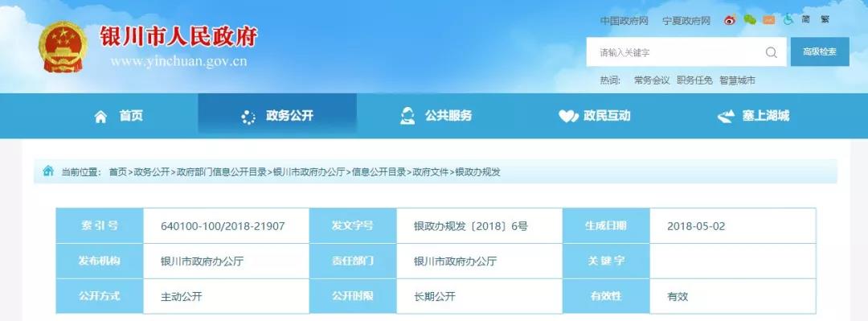Click the index number 640100-100/2018-21907
Viewport: 868px width, 321px height.
click(x=223, y=226)
